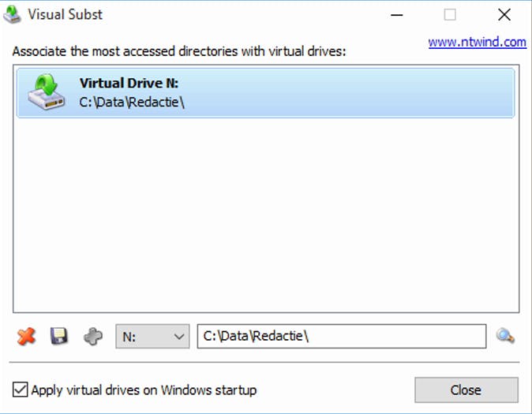Click the "C:\Data\Redactie\" path in the list row

click(x=132, y=102)
